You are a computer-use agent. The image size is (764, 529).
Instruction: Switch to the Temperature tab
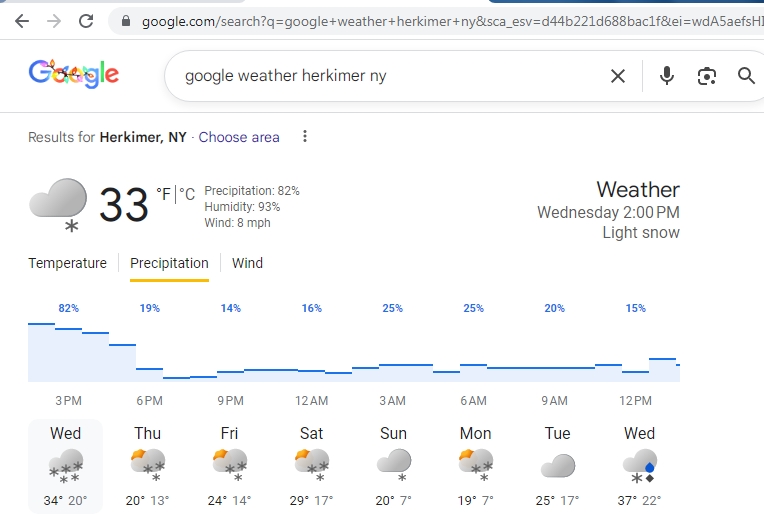(x=67, y=263)
